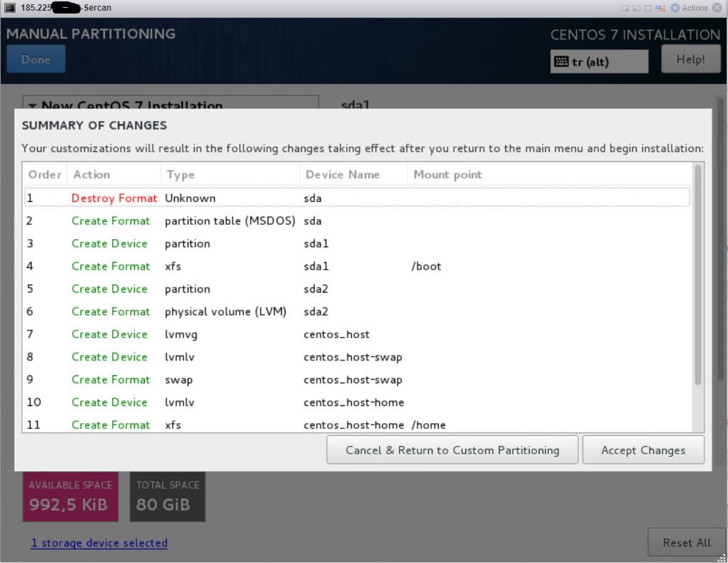Click the summary list vertical scrollbar
728x563 pixels.
(697, 275)
